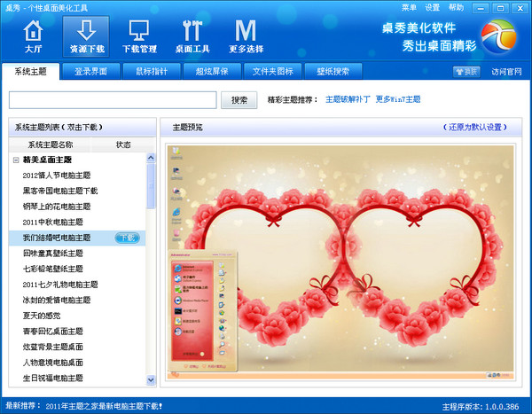Select 生日祝福电脑主题 in the list
This screenshot has width=532, height=414.
(52, 379)
